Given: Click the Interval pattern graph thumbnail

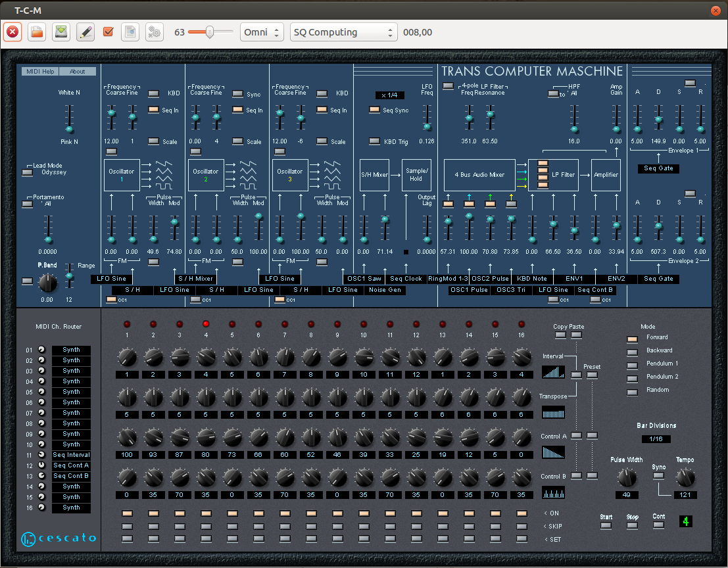Looking at the screenshot, I should pos(552,372).
